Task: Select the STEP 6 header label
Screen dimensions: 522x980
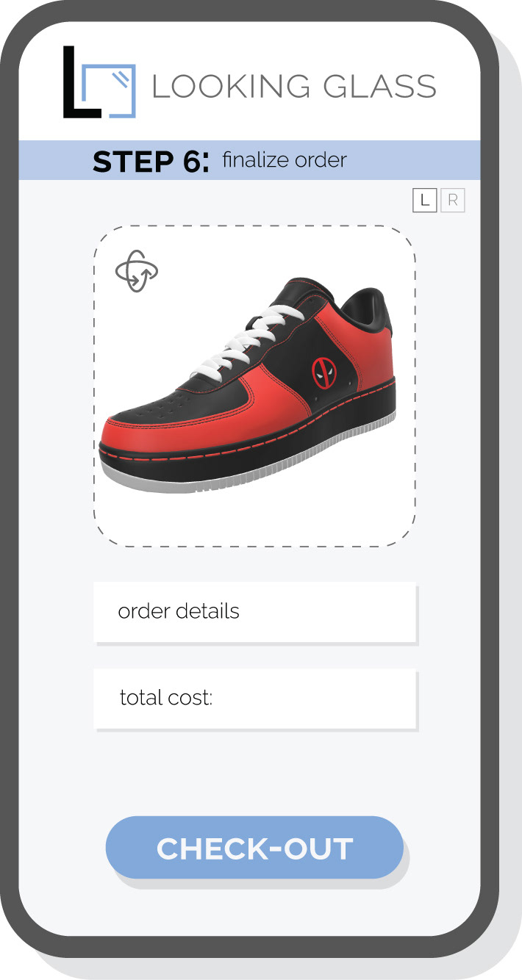Action: [151, 162]
